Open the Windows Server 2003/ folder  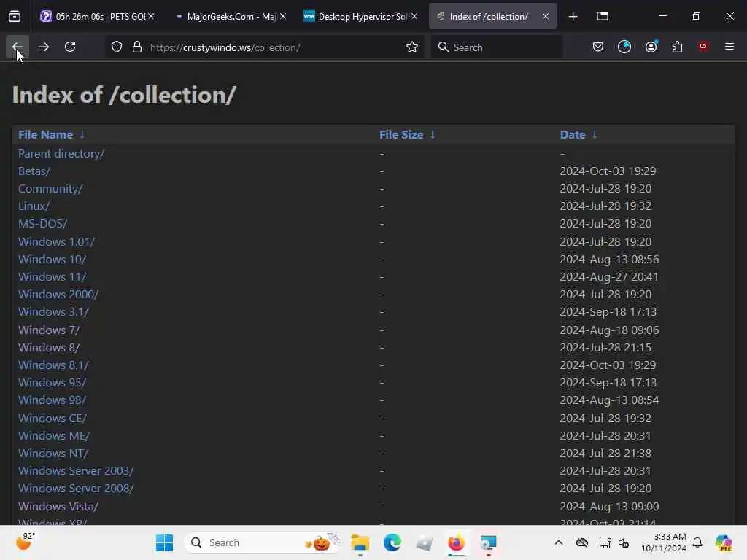click(x=76, y=472)
